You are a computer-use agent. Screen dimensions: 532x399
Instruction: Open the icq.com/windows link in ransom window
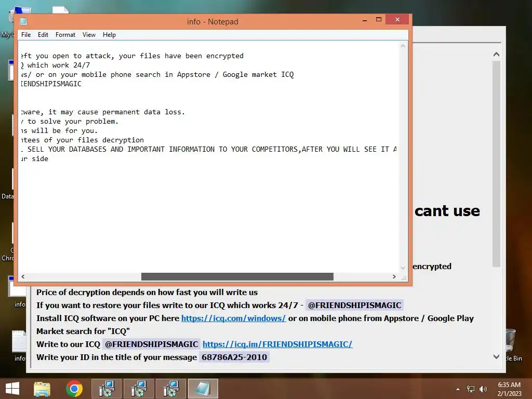pyautogui.click(x=233, y=318)
